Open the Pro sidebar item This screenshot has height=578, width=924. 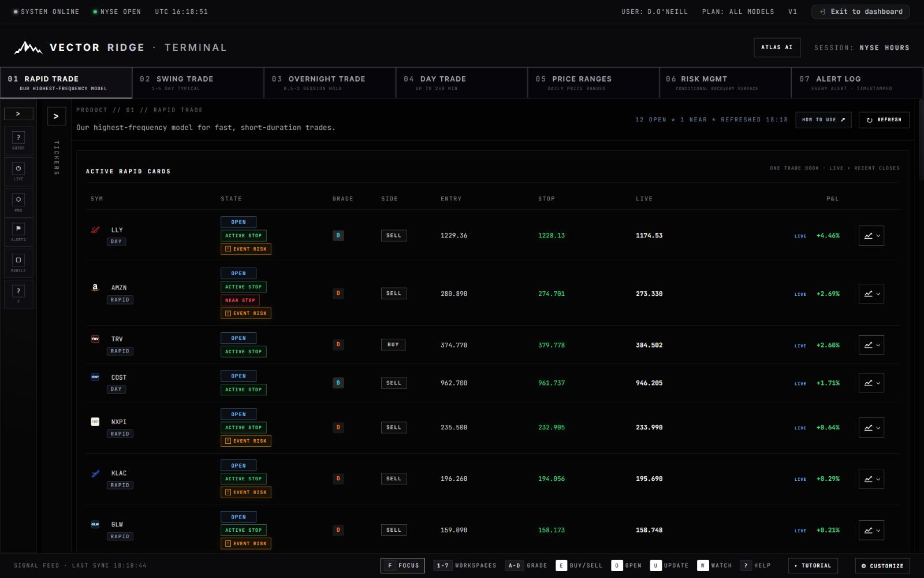18,203
